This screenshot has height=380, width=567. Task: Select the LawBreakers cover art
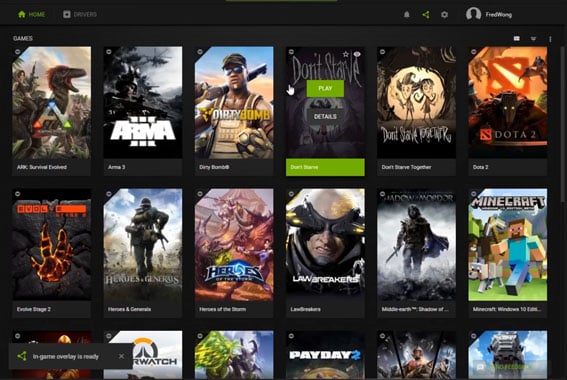325,245
